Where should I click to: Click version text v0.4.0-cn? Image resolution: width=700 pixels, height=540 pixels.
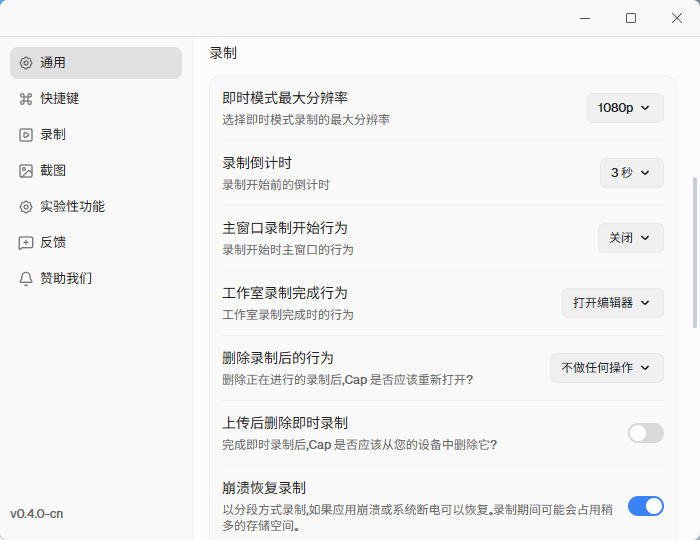click(37, 514)
